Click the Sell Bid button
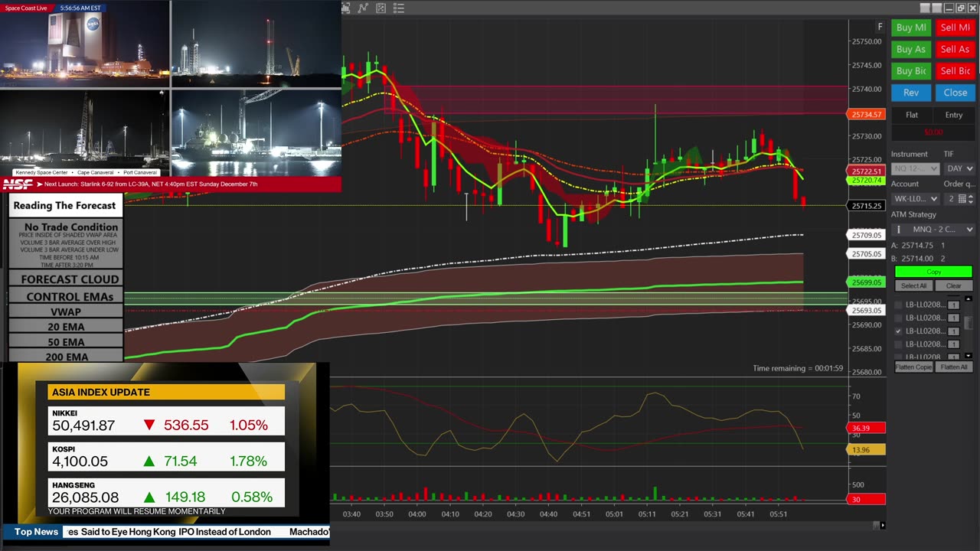The image size is (980, 551). tap(955, 70)
